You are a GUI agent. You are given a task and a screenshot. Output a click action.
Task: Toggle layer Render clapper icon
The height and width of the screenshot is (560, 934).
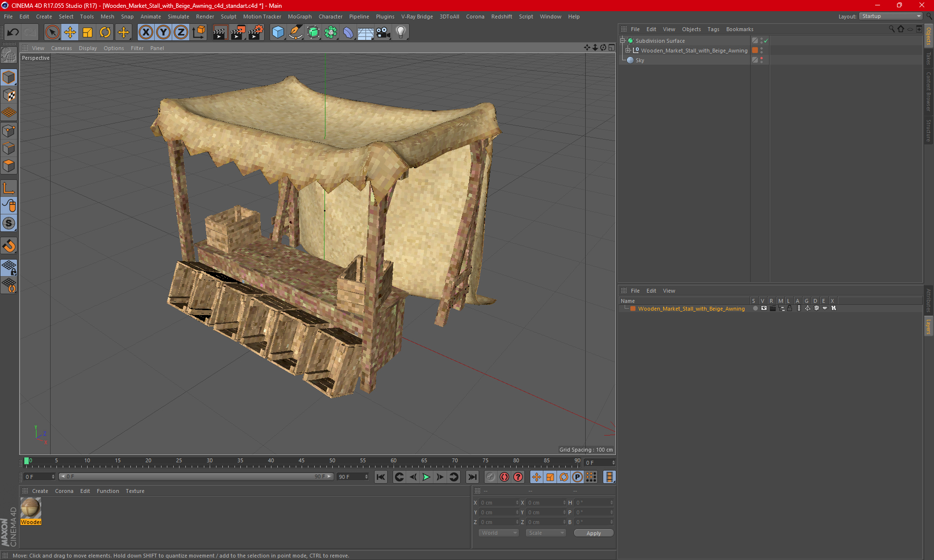click(772, 308)
